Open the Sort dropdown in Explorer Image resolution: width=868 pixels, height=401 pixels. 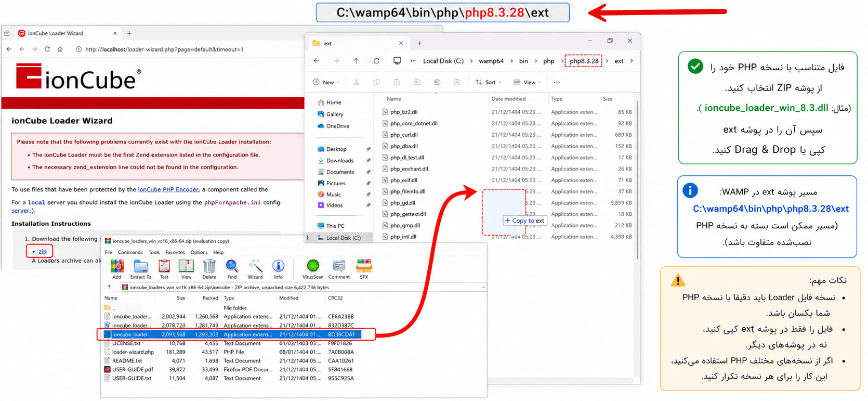[489, 82]
